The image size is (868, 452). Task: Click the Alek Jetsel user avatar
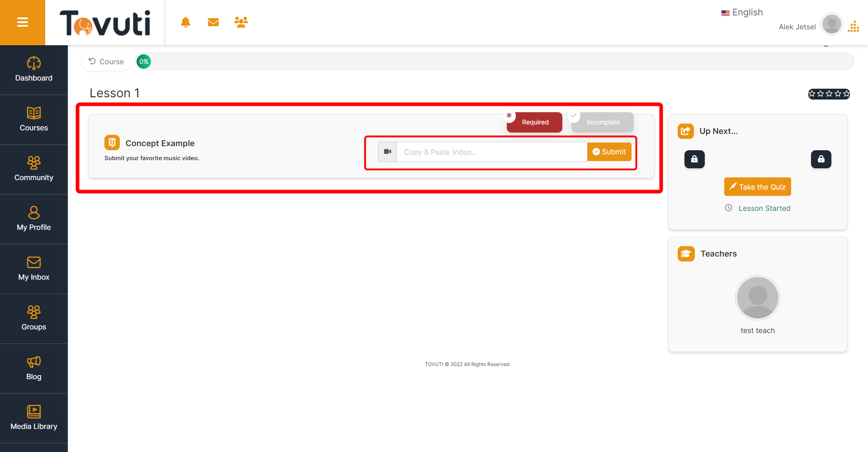click(x=832, y=24)
